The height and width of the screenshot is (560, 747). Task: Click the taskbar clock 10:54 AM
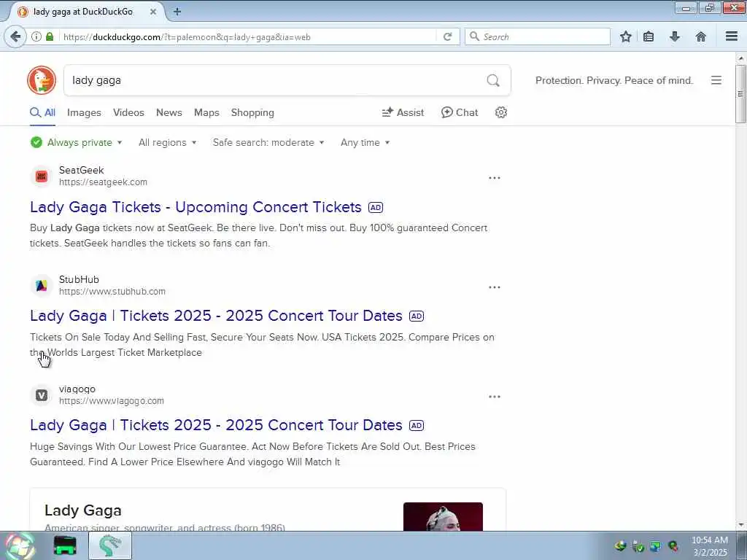click(710, 540)
